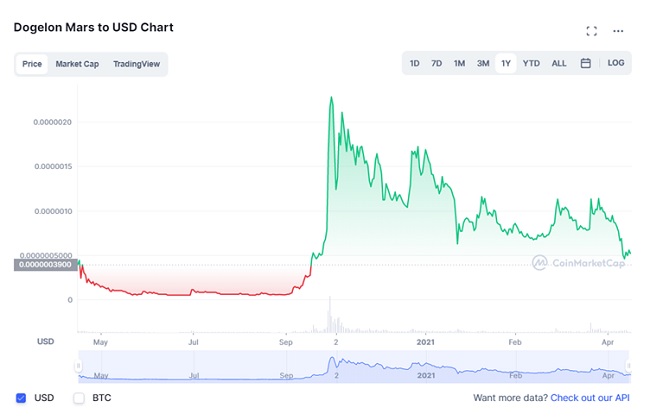
Task: Show ALL time price history
Action: 559,63
